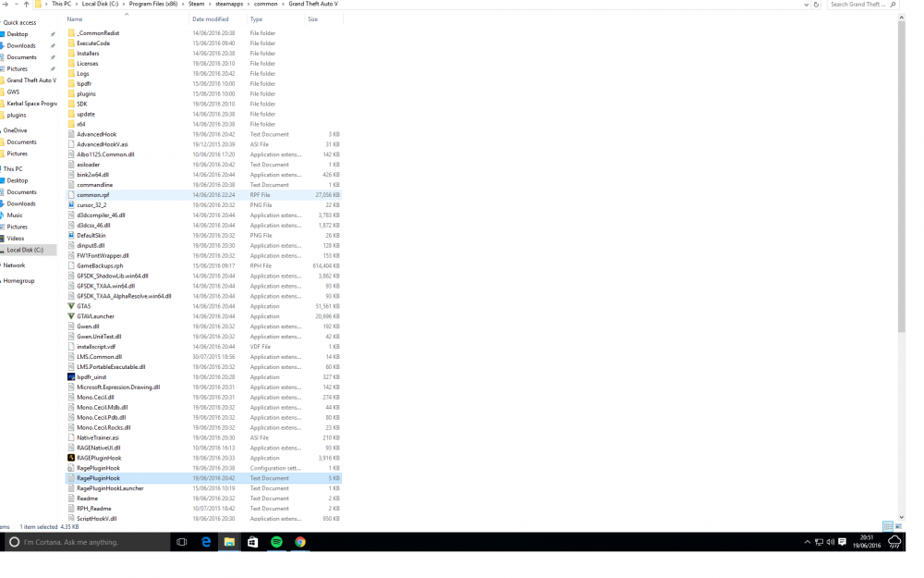924x578 pixels.
Task: Sort by Type column header
Action: tap(256, 18)
